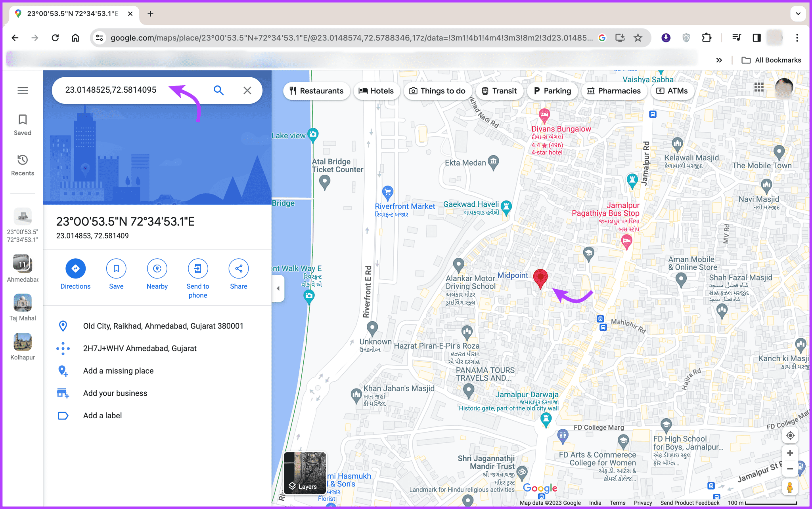Image resolution: width=812 pixels, height=509 pixels.
Task: Click the Send to phone icon
Action: click(197, 268)
